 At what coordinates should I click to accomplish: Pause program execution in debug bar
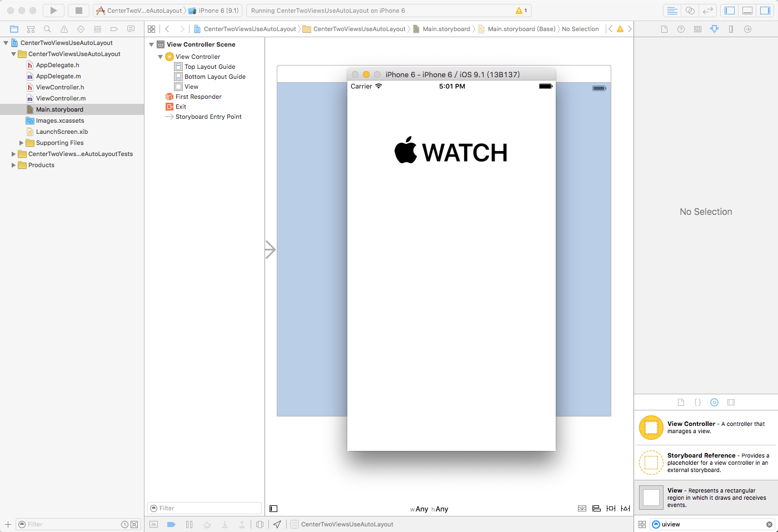pyautogui.click(x=189, y=524)
